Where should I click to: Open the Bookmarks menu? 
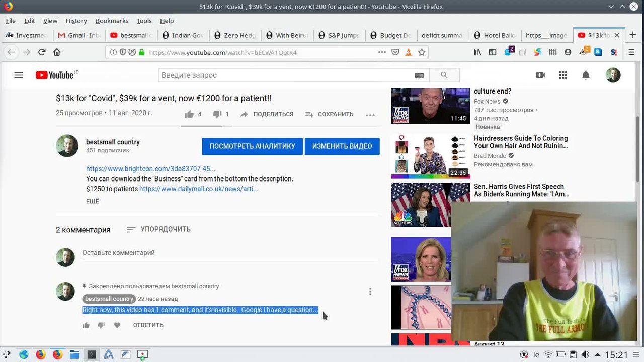pyautogui.click(x=112, y=21)
